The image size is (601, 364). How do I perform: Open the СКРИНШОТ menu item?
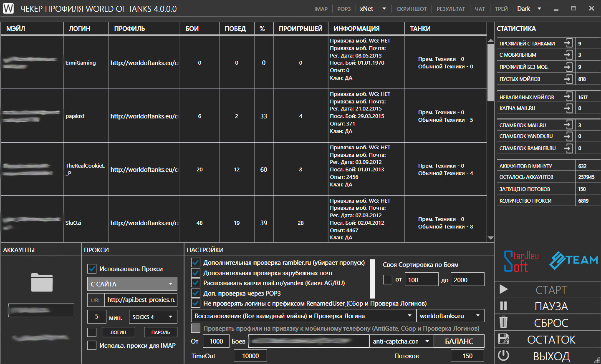412,9
